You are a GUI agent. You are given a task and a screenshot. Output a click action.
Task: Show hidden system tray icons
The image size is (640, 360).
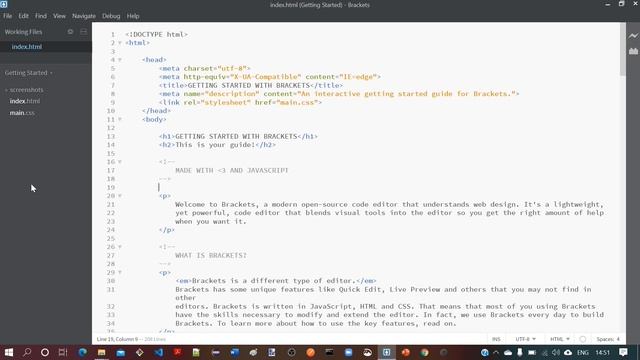[496, 352]
